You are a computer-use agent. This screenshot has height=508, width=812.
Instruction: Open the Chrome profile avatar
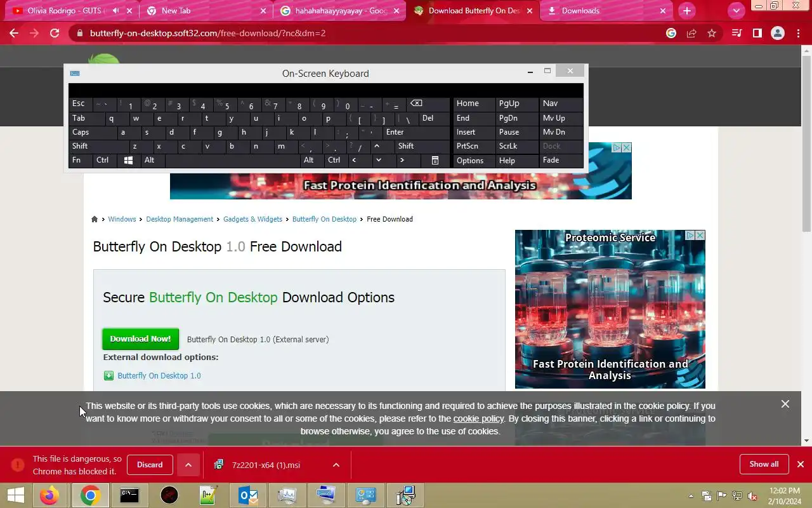pyautogui.click(x=778, y=33)
